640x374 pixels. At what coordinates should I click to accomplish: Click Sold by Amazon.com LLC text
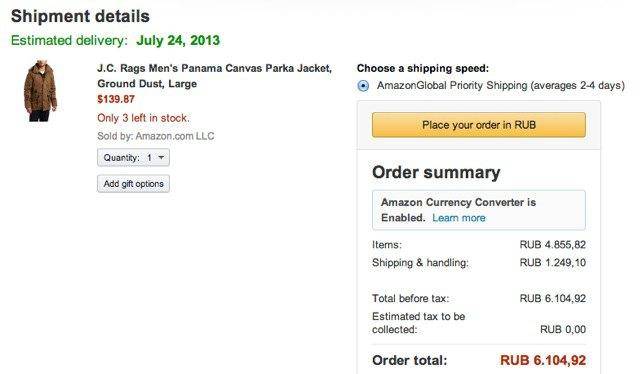[x=156, y=136]
